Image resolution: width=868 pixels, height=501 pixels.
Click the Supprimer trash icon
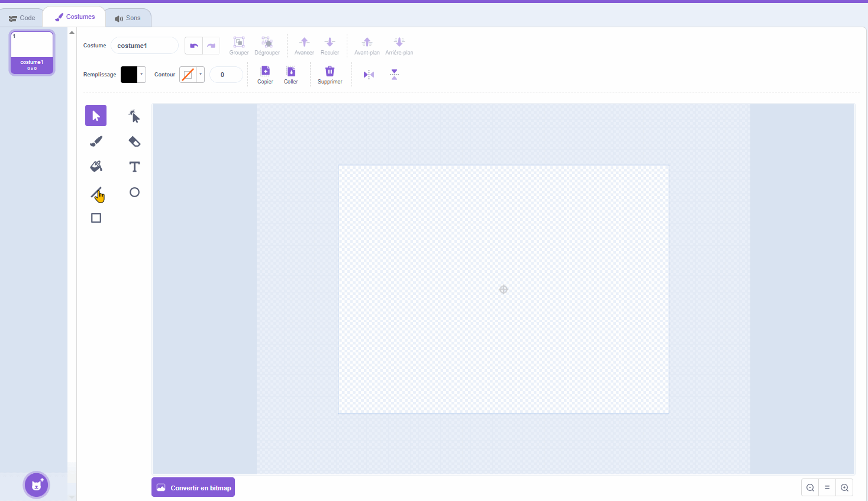pyautogui.click(x=330, y=72)
